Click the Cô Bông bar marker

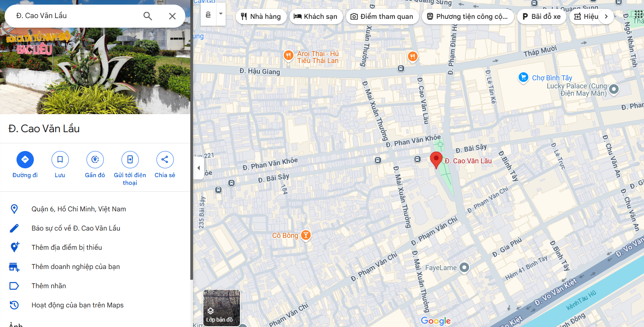tap(306, 235)
